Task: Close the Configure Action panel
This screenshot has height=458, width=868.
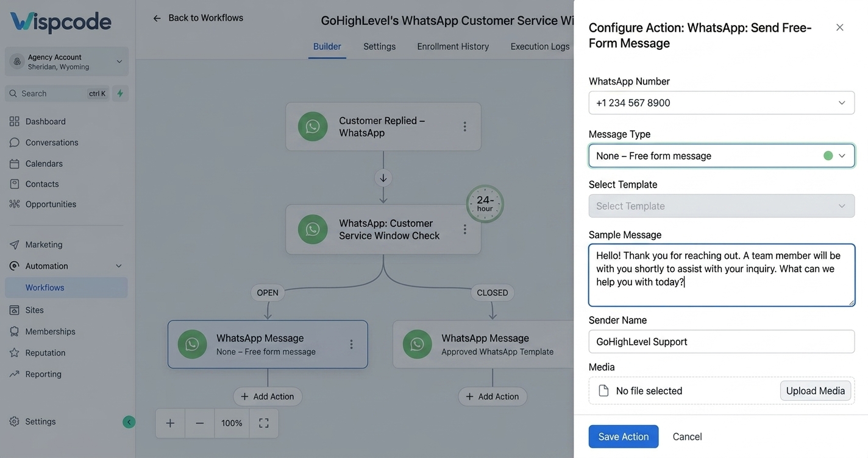Action: (840, 27)
